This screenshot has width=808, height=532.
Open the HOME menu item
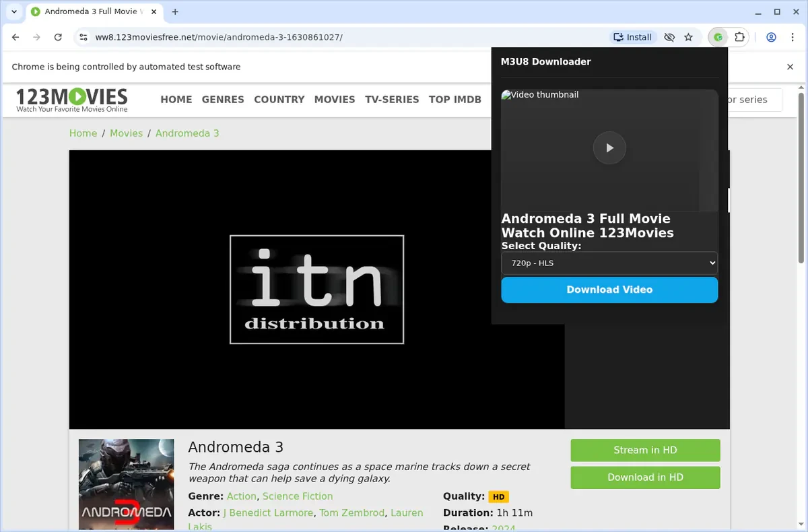pyautogui.click(x=176, y=100)
